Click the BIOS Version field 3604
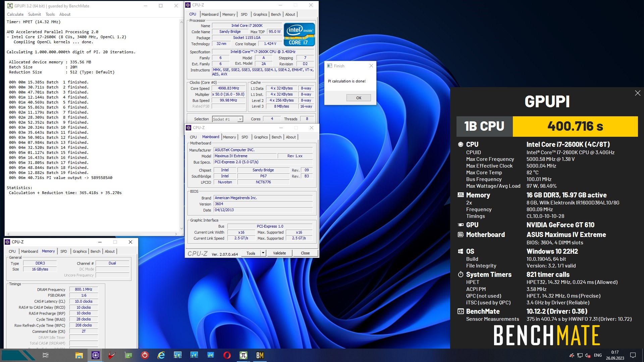Screen dimensions: 644x362 [263, 204]
